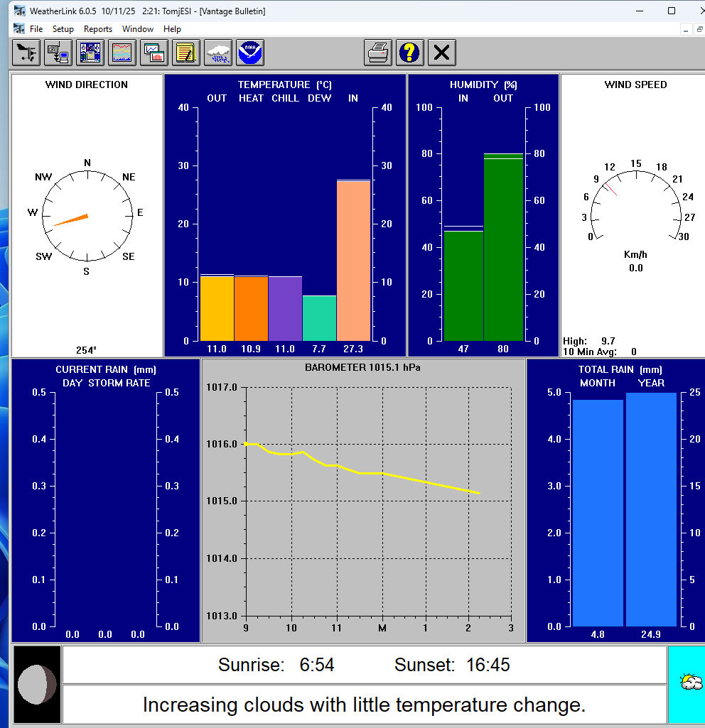
Task: Click the weather station selection toolbar icon
Action: [26, 53]
